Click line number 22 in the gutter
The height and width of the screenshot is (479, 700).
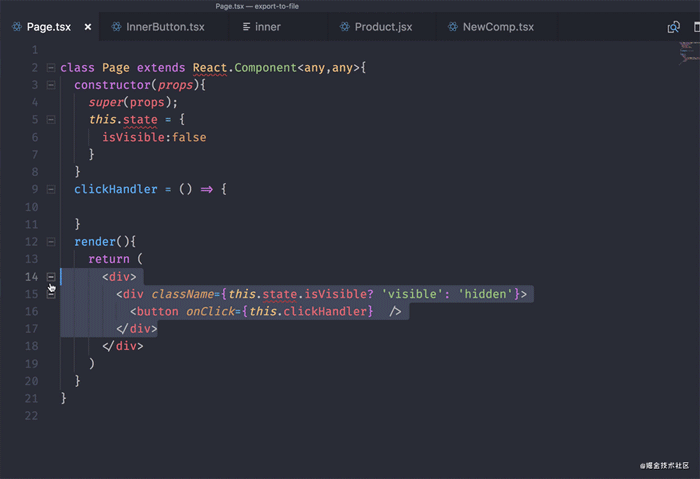(32, 415)
